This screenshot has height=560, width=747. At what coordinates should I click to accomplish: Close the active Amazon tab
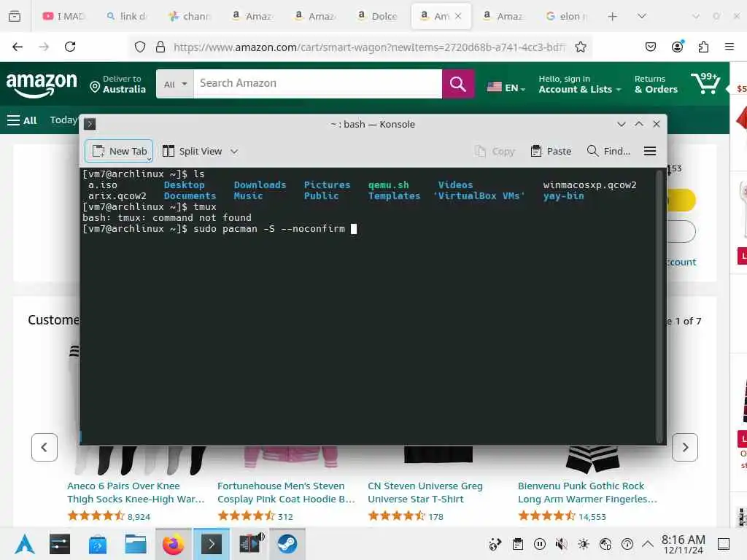[x=458, y=16]
